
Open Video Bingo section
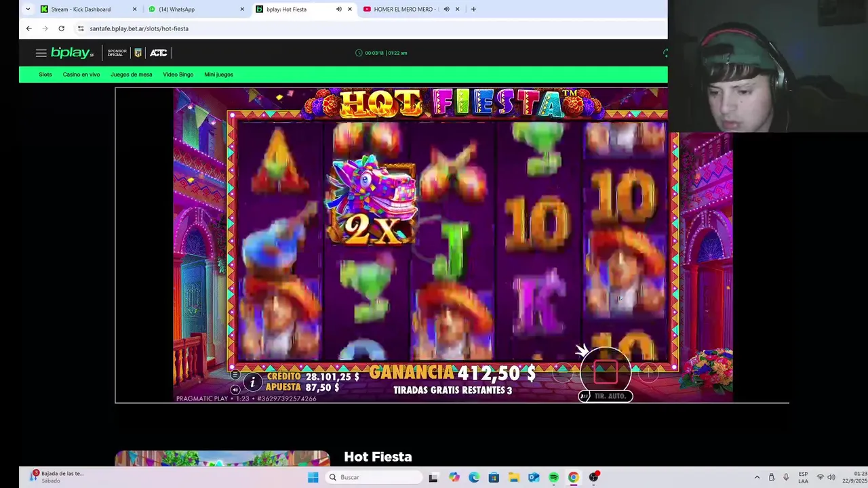tap(178, 75)
